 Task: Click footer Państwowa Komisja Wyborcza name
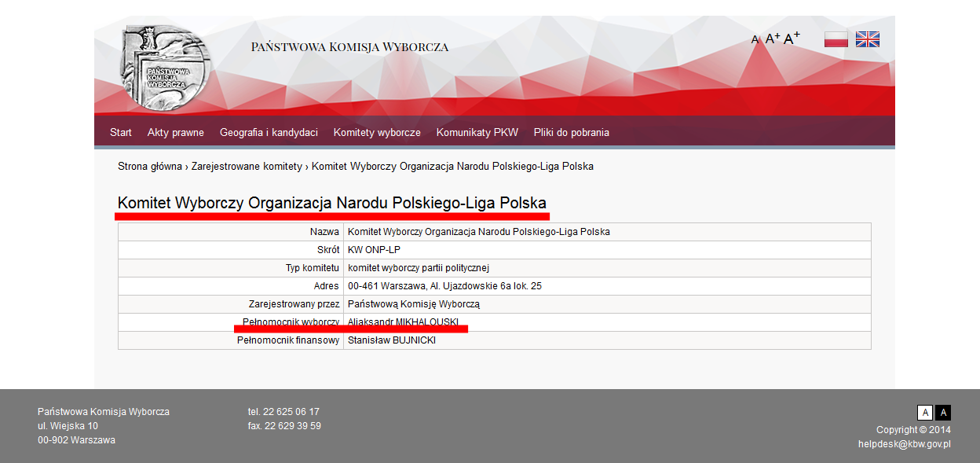click(104, 412)
